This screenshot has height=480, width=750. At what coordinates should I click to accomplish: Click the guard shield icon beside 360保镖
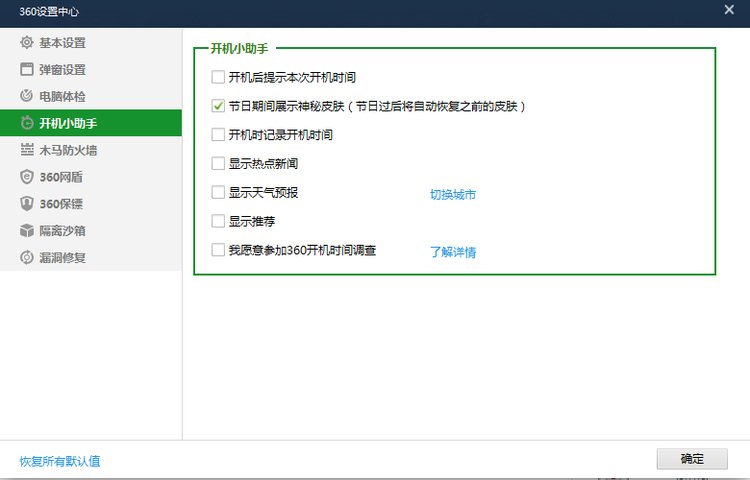27,204
